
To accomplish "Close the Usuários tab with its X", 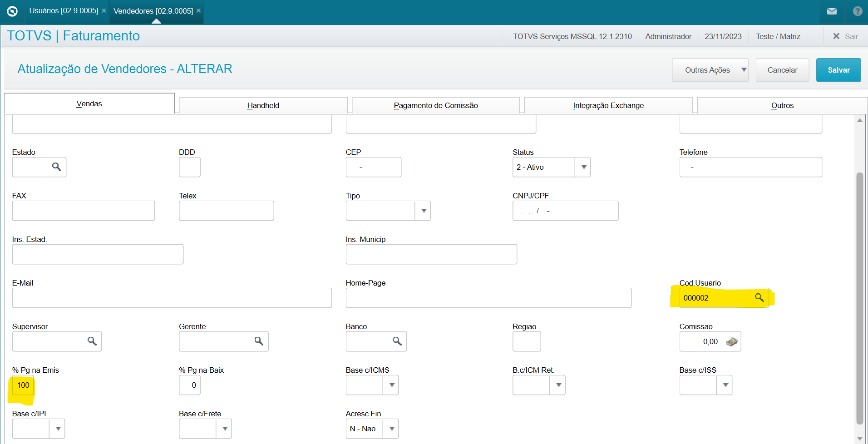I will click(104, 10).
